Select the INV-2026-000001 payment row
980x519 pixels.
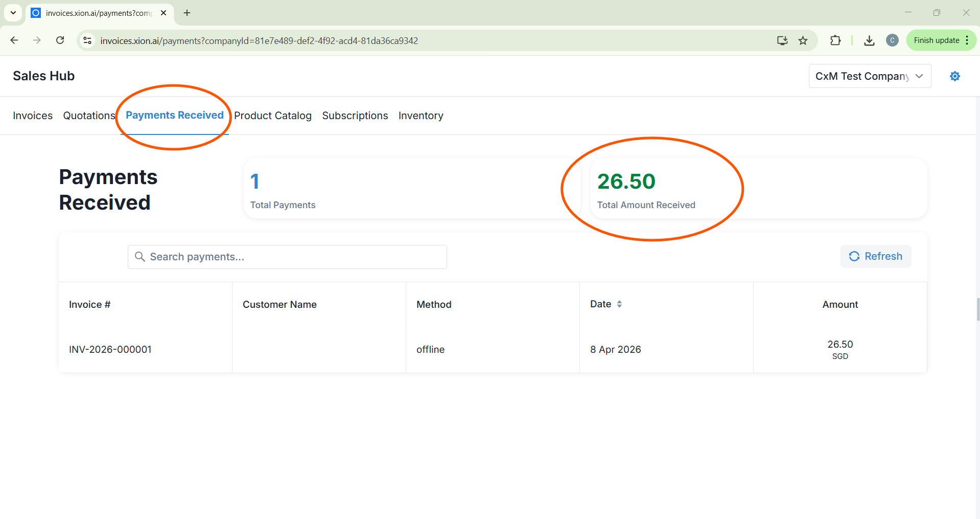coord(110,349)
